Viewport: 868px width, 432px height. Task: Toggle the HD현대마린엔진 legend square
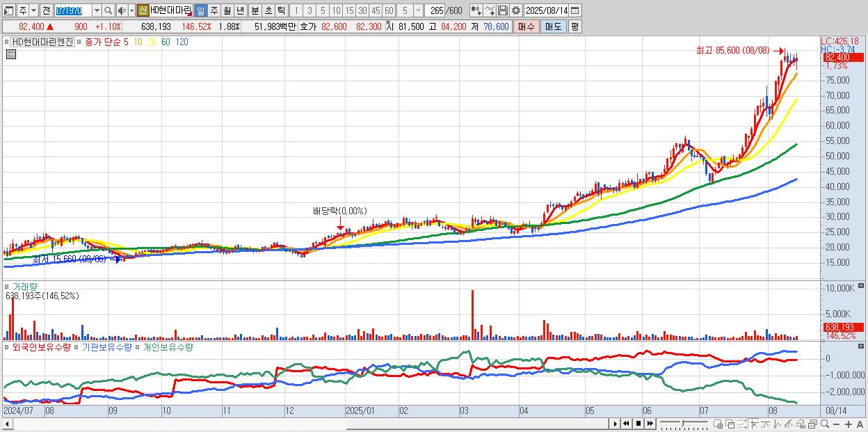click(x=8, y=42)
